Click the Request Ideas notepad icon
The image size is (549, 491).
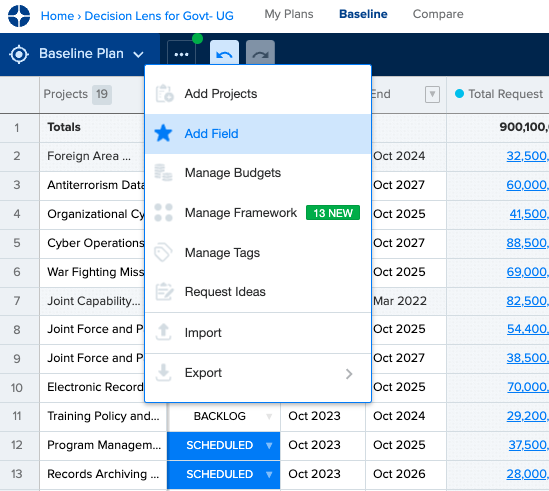coord(164,292)
